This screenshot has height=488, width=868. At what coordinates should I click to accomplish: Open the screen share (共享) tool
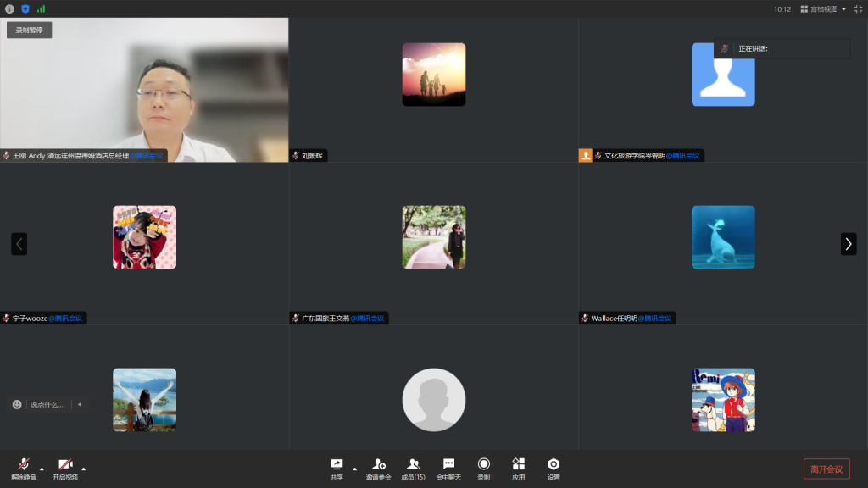pyautogui.click(x=337, y=467)
